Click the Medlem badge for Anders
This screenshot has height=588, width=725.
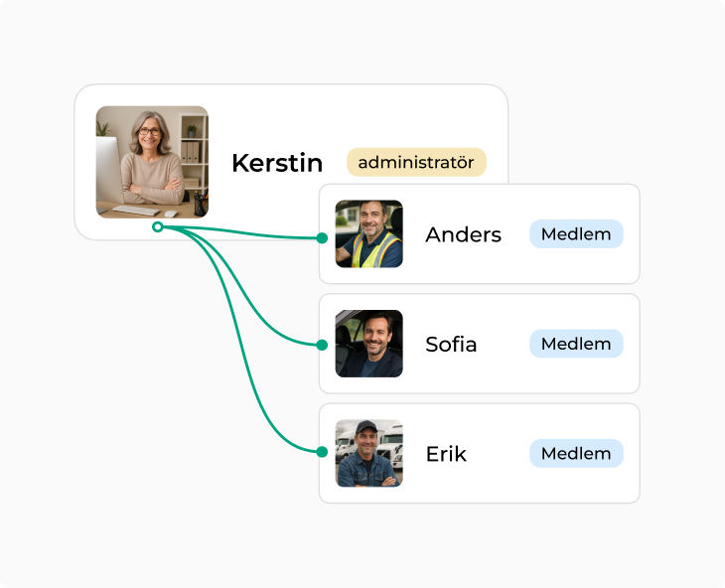pos(576,233)
